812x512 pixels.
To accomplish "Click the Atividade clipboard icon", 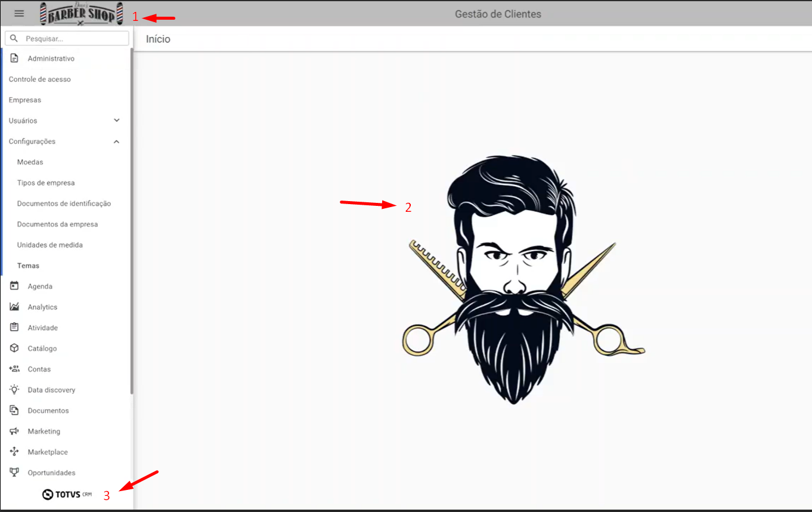I will [14, 328].
